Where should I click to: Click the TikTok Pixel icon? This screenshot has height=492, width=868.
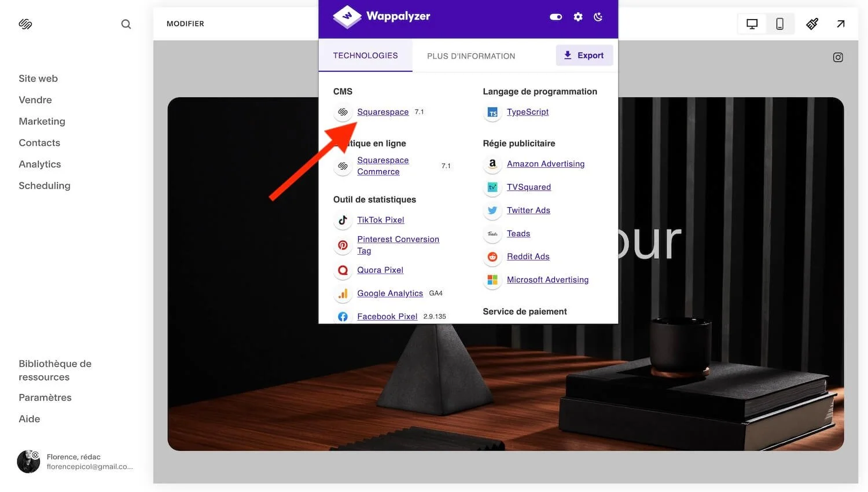(343, 220)
